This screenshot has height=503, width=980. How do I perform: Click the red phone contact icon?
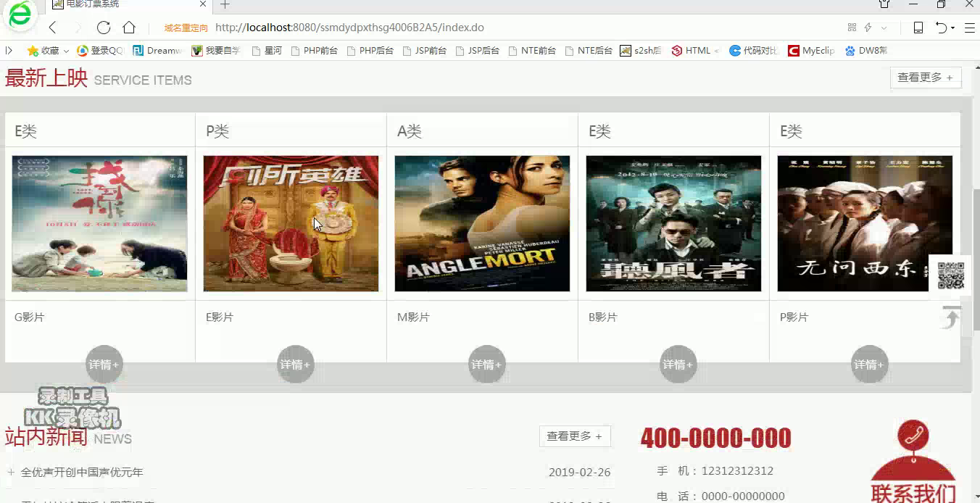point(913,437)
